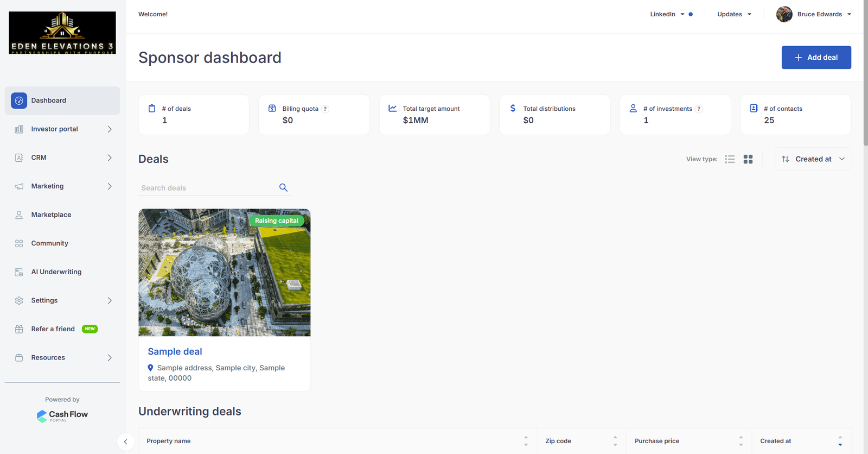The height and width of the screenshot is (454, 868).
Task: Click the NEW badge beside Refer a friend
Action: click(x=90, y=329)
